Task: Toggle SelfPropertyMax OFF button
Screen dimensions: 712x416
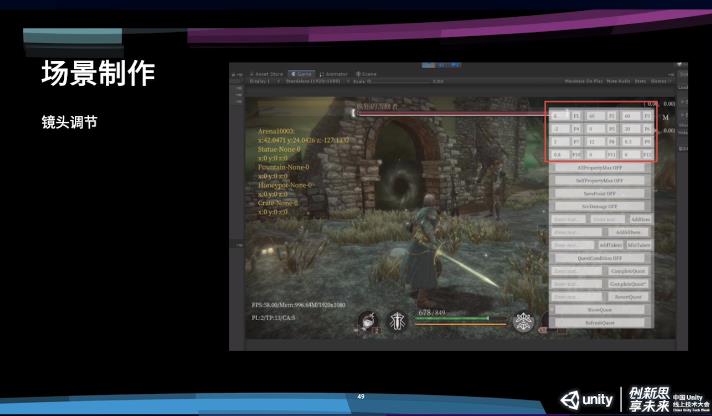Action: [600, 180]
